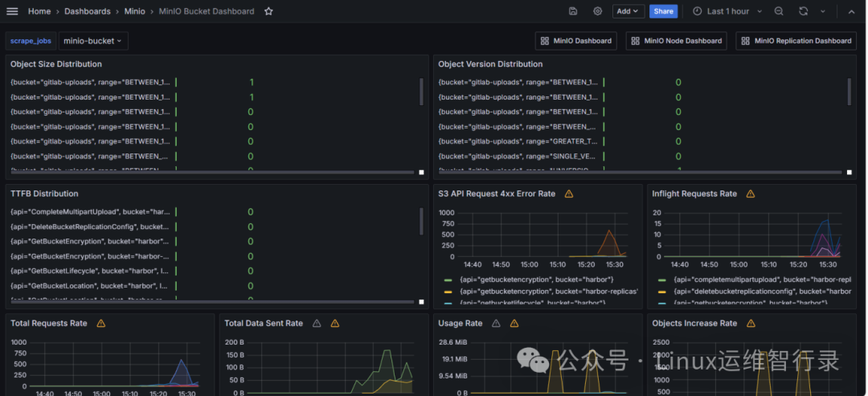Save the dashboard using the disk icon
Screen dimensions: 868x396
573,11
